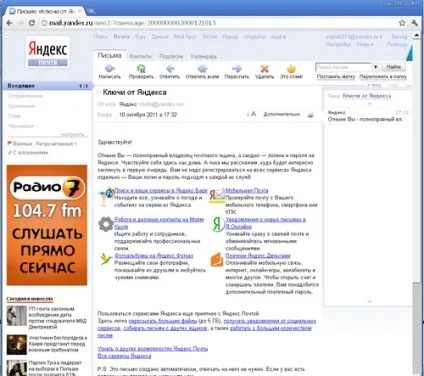
Task: Open the thread message from Яндекс 17:32
Action: (x=368, y=116)
